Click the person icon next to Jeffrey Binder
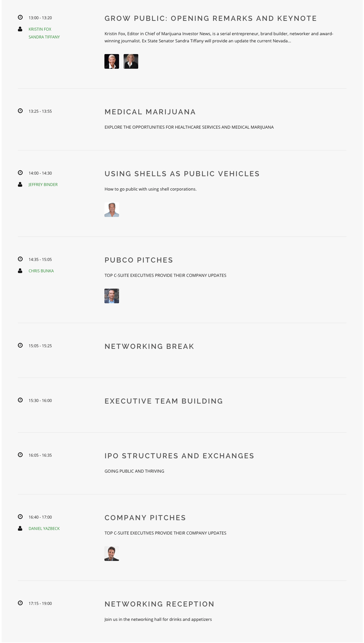This screenshot has width=364, height=643. pos(20,184)
